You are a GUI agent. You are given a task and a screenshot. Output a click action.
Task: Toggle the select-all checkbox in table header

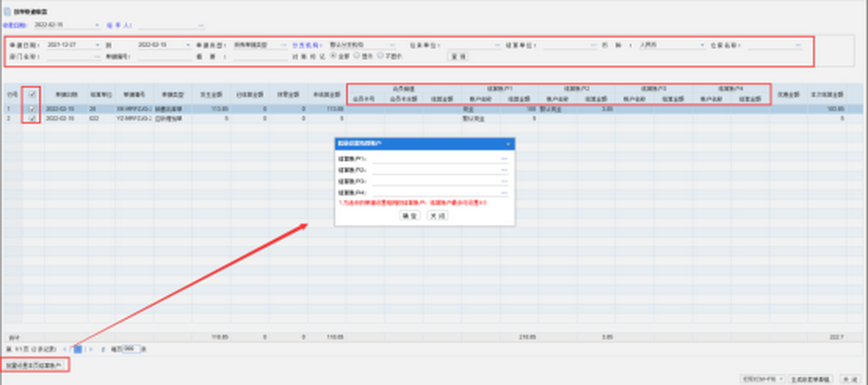point(32,94)
